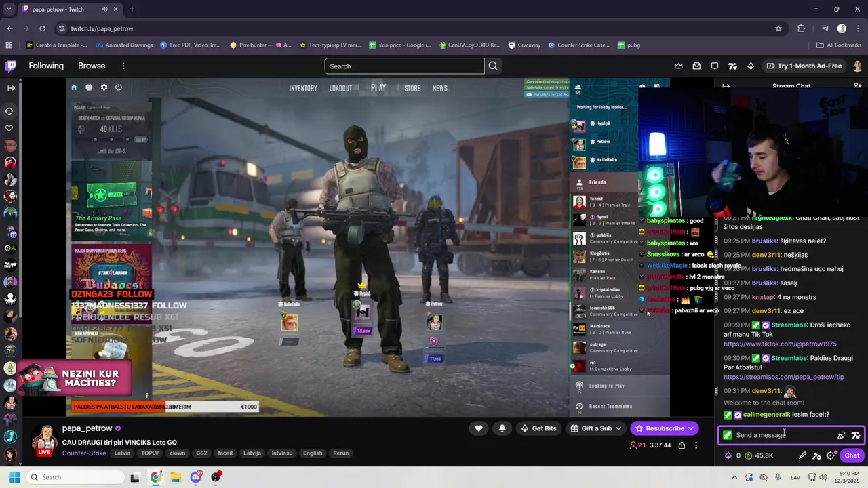The width and height of the screenshot is (868, 488).
Task: Open the user avatar menu
Action: (x=858, y=66)
